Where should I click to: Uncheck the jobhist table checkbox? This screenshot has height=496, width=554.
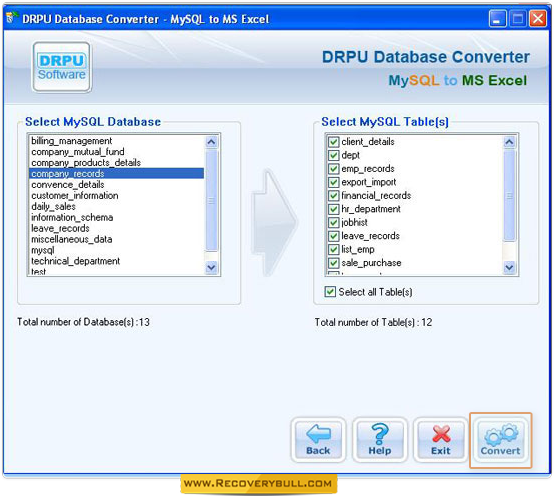(x=333, y=223)
